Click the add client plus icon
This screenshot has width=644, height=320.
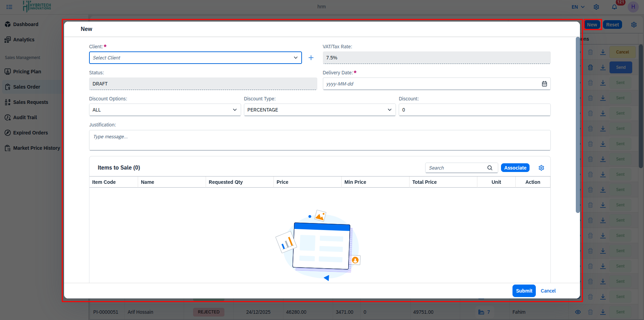311,58
